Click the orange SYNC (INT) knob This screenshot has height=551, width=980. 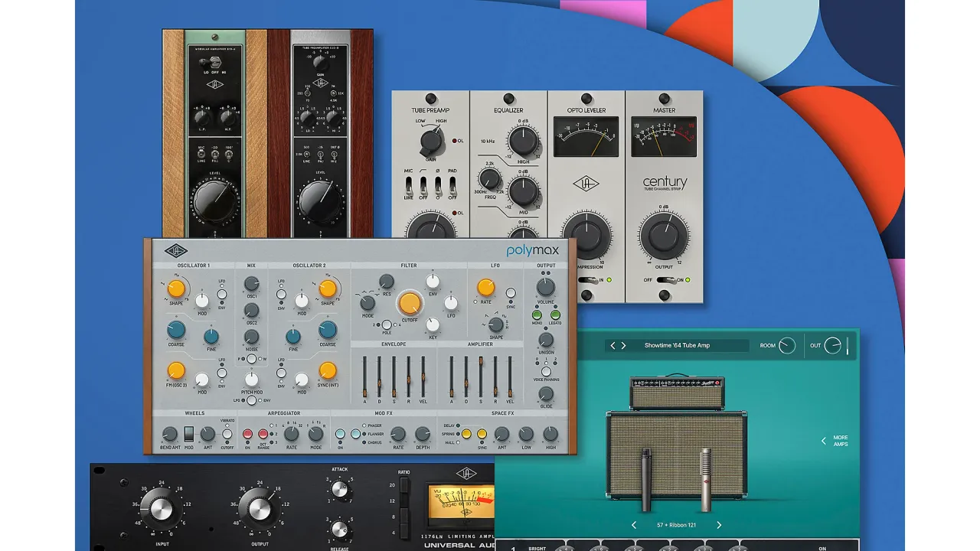tap(328, 370)
